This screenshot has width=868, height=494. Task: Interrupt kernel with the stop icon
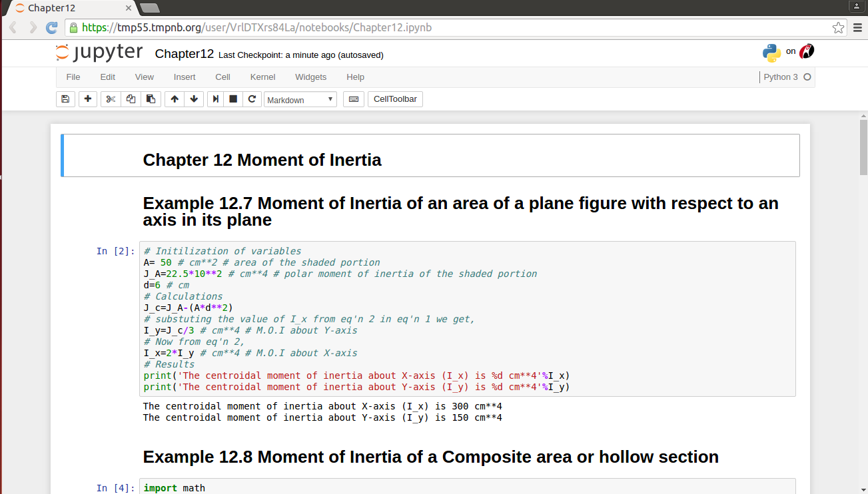point(233,99)
